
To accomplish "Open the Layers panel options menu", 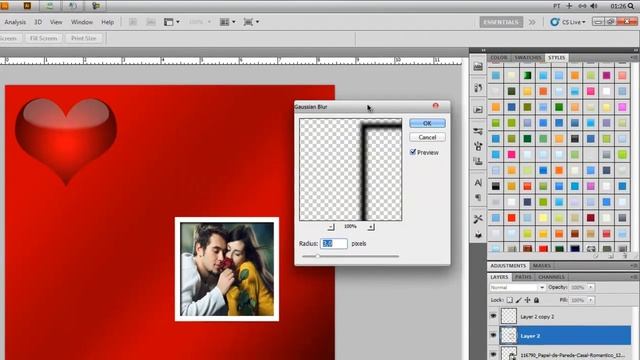I will pos(634,277).
